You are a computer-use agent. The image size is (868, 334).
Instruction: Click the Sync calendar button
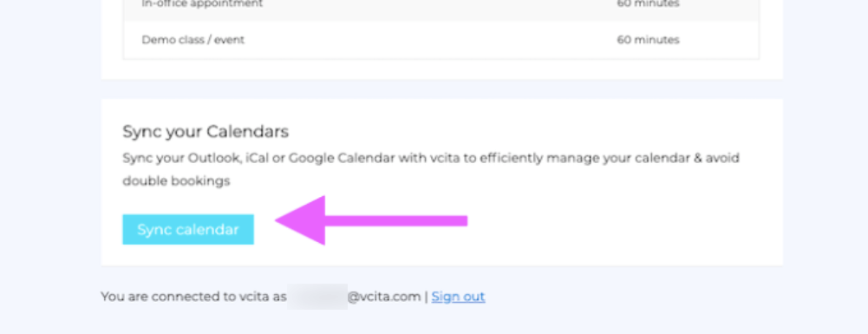tap(188, 229)
